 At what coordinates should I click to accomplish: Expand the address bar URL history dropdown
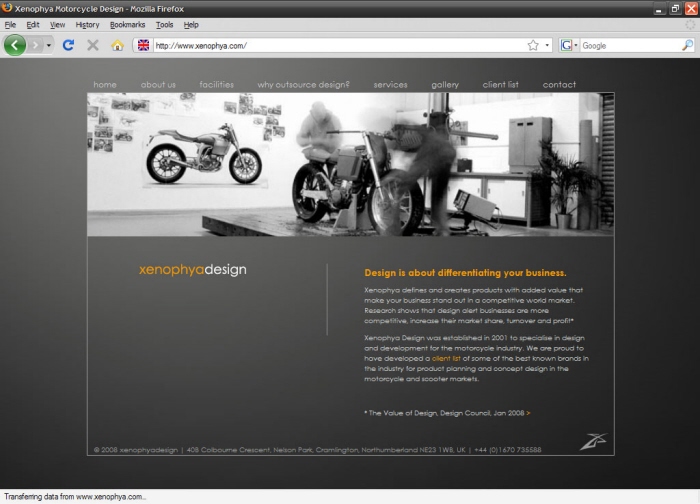tap(547, 45)
